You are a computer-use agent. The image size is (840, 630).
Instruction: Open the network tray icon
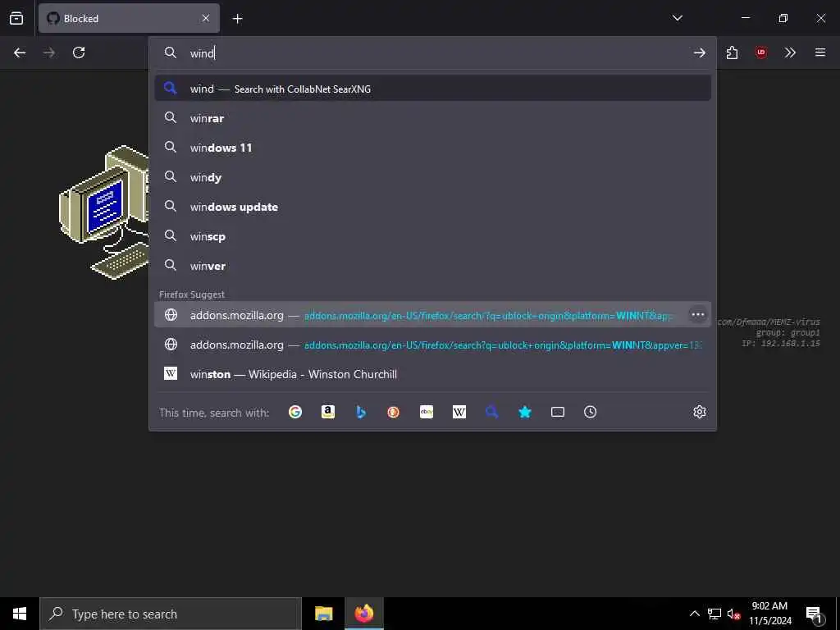click(714, 614)
